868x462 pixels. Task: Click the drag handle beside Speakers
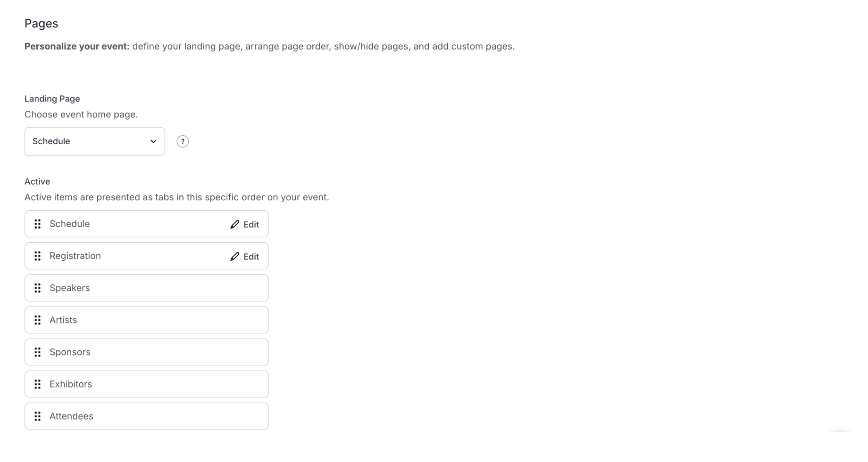pyautogui.click(x=38, y=288)
